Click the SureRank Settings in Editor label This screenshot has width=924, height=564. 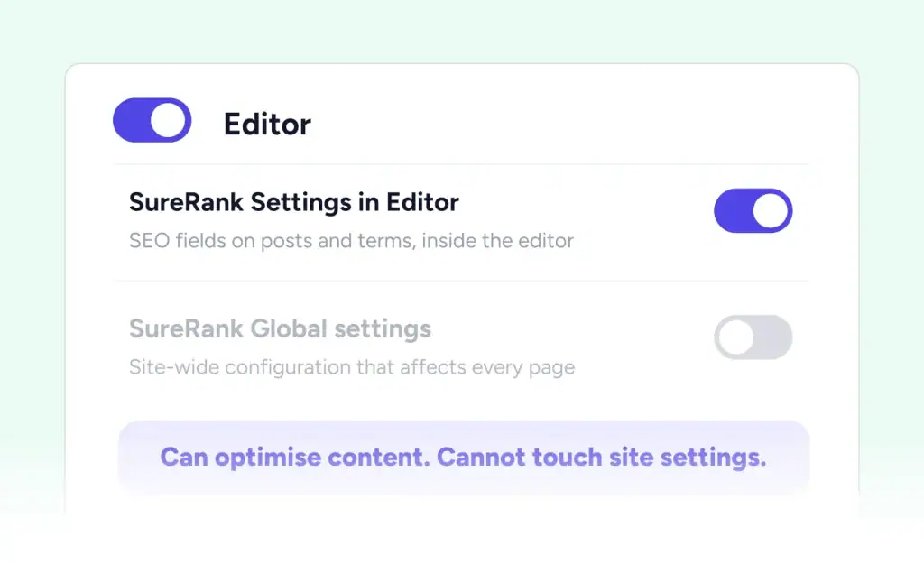pos(293,202)
